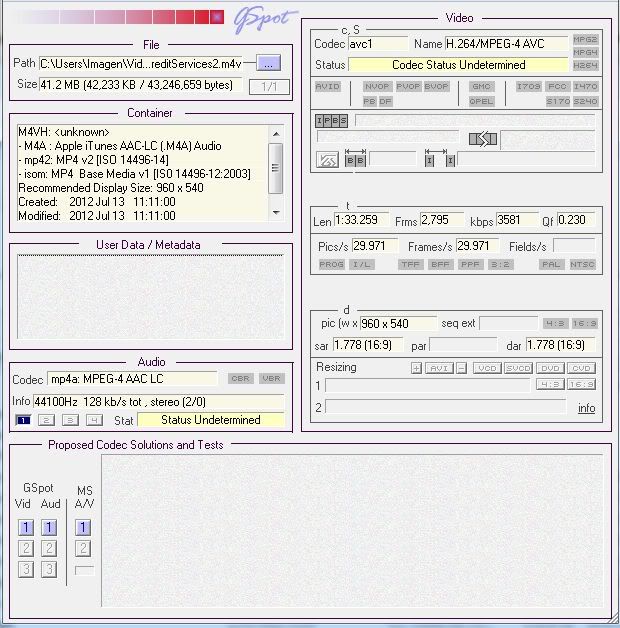Click the PROG scan indicator
Image resolution: width=620 pixels, height=628 pixels.
click(x=332, y=264)
